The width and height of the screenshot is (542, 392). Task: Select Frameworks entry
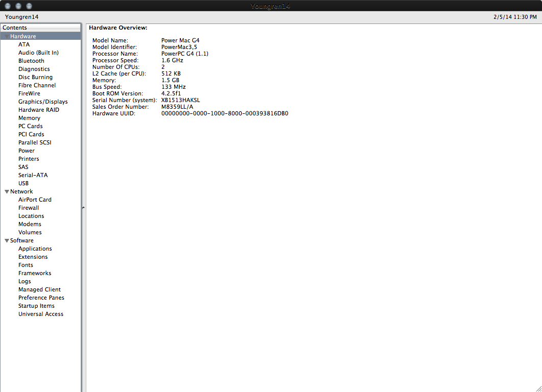tap(35, 273)
